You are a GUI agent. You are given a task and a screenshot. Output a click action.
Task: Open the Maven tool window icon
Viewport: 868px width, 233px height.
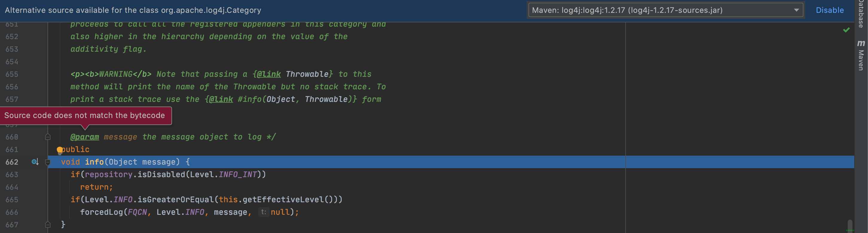coord(861,43)
